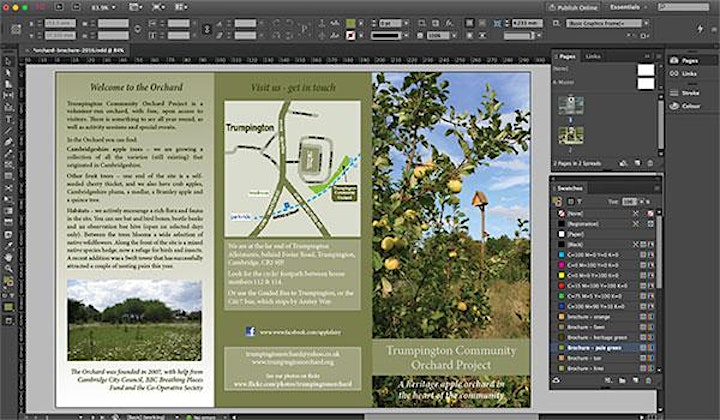Switch to the Pages panel tab
The image size is (720, 420).
567,56
